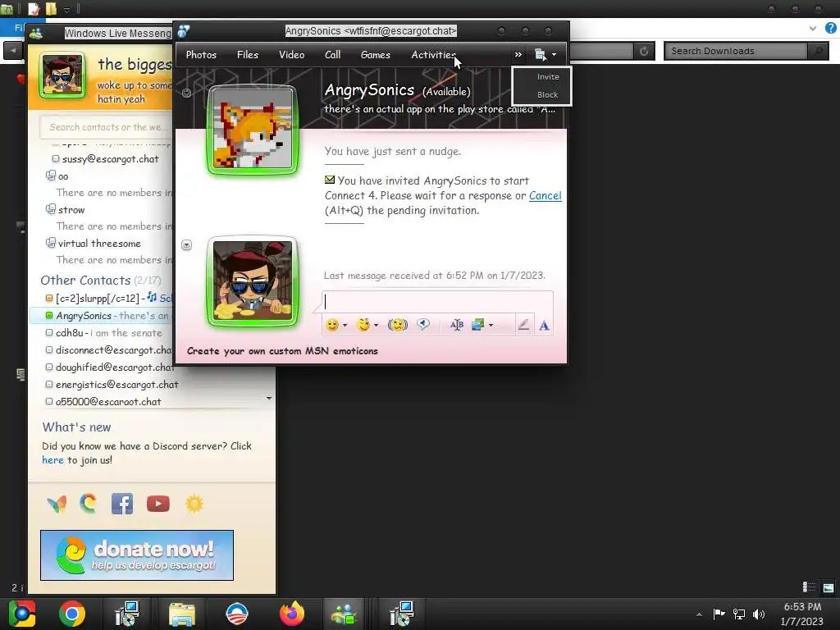Viewport: 840px width, 630px height.
Task: Click the conversation window menu icon
Action: (x=540, y=54)
